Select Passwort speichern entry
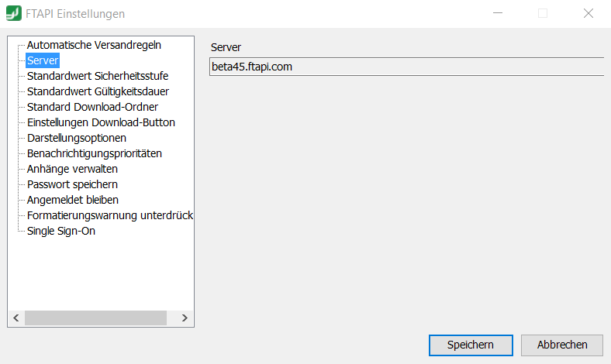Screen dimensions: 611x364 coord(72,184)
